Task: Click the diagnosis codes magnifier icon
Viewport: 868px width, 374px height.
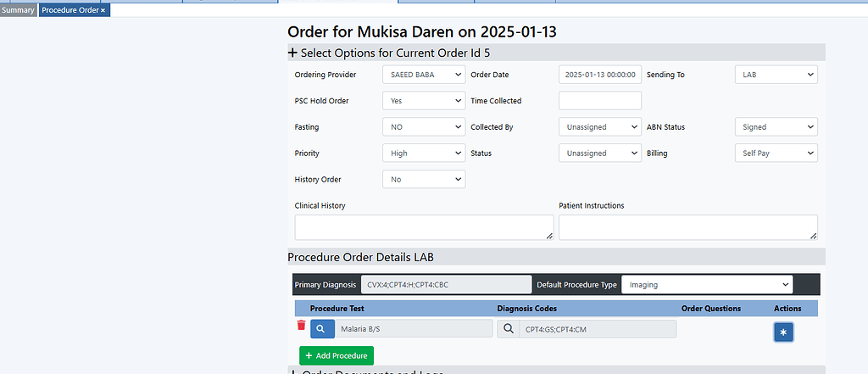Action: 509,329
